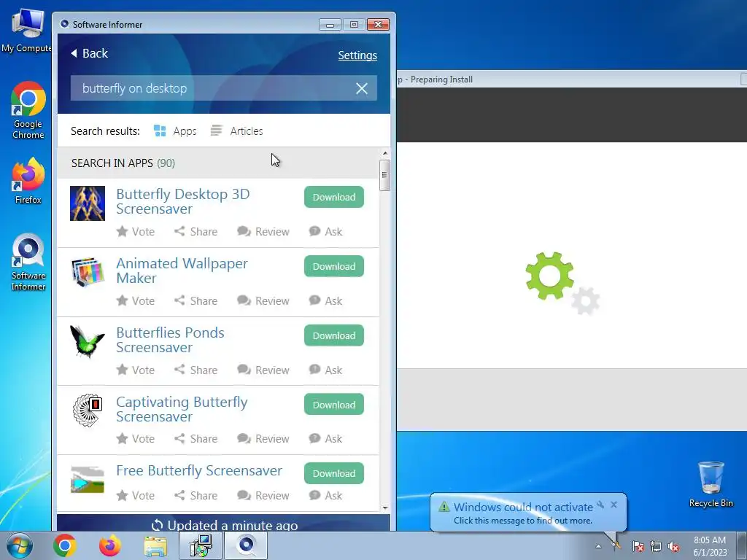Ask about Free Butterfly Screensaver
747x560 pixels.
pyautogui.click(x=325, y=496)
